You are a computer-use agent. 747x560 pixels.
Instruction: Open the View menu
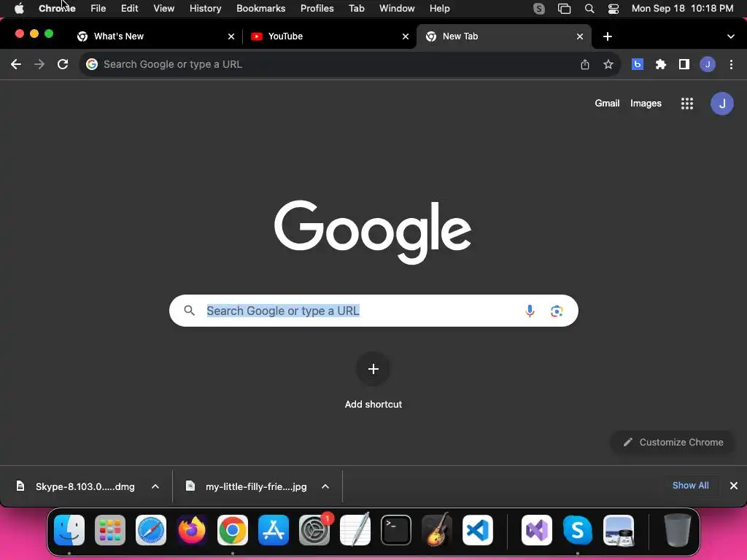click(x=164, y=9)
